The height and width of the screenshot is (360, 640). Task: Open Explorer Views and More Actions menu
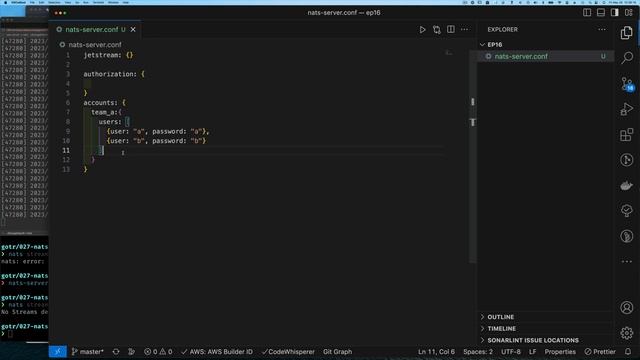602,29
